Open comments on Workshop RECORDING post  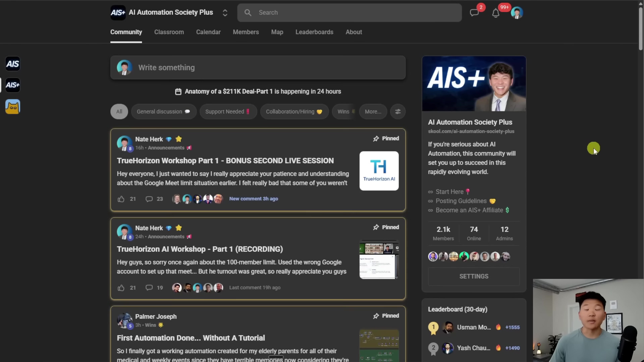click(149, 288)
